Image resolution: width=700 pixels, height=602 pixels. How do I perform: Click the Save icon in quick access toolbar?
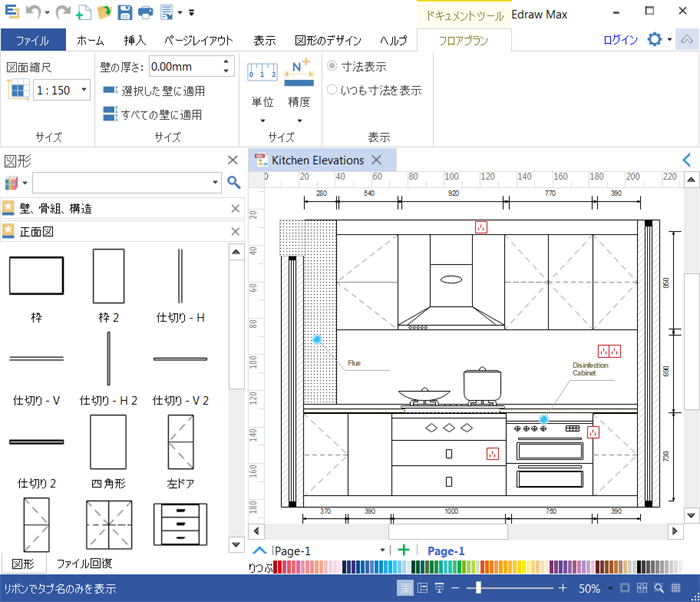click(x=125, y=12)
